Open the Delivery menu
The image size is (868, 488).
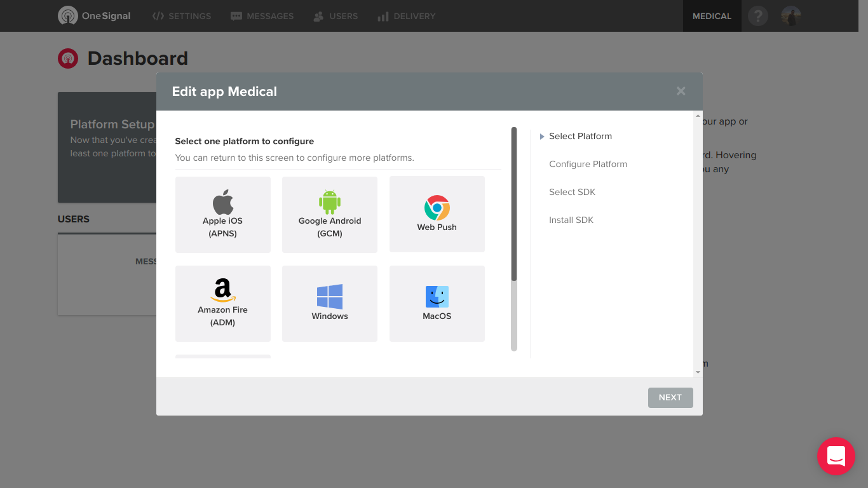pos(407,16)
